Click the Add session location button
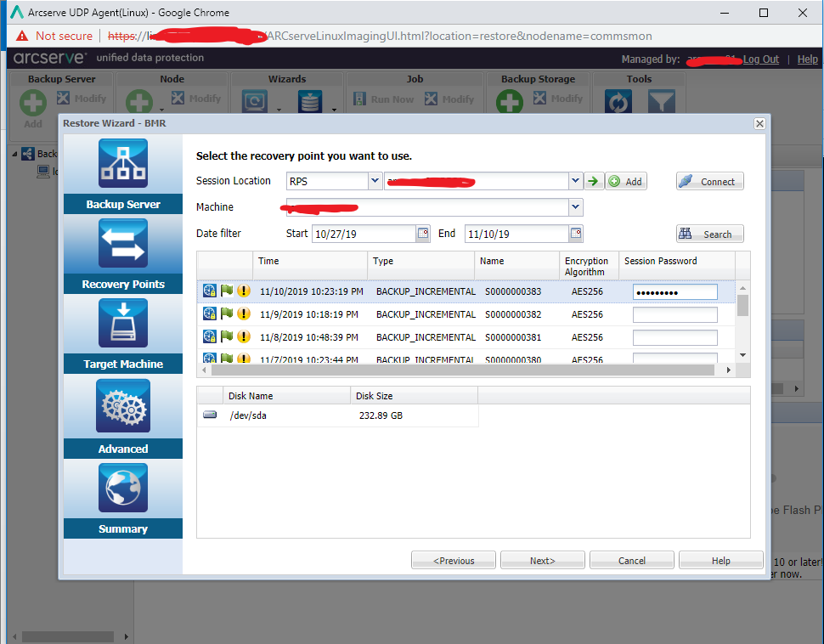 626,181
